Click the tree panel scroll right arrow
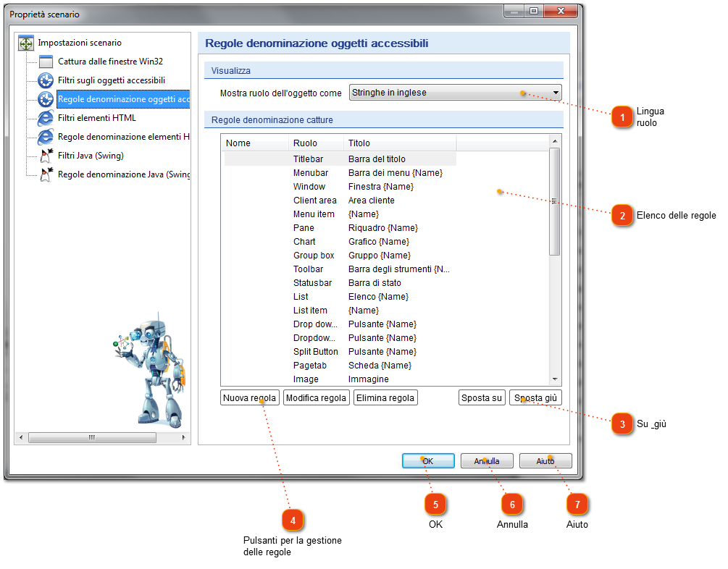 click(x=184, y=437)
